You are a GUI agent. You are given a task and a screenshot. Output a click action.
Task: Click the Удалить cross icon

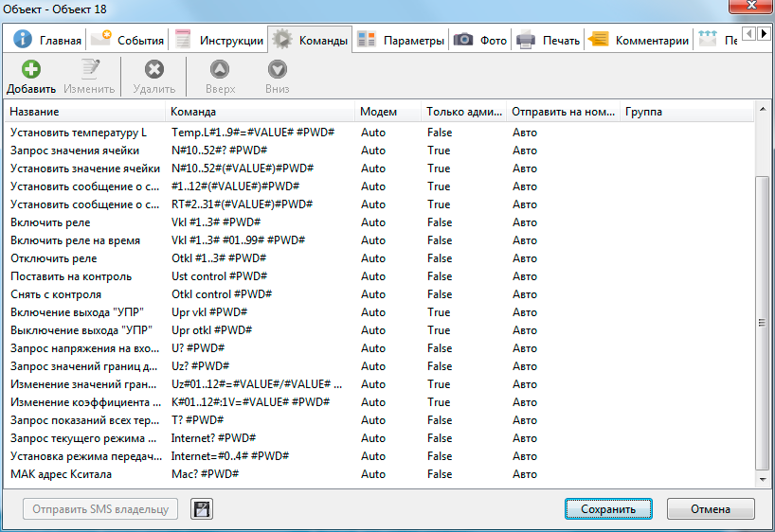(154, 69)
